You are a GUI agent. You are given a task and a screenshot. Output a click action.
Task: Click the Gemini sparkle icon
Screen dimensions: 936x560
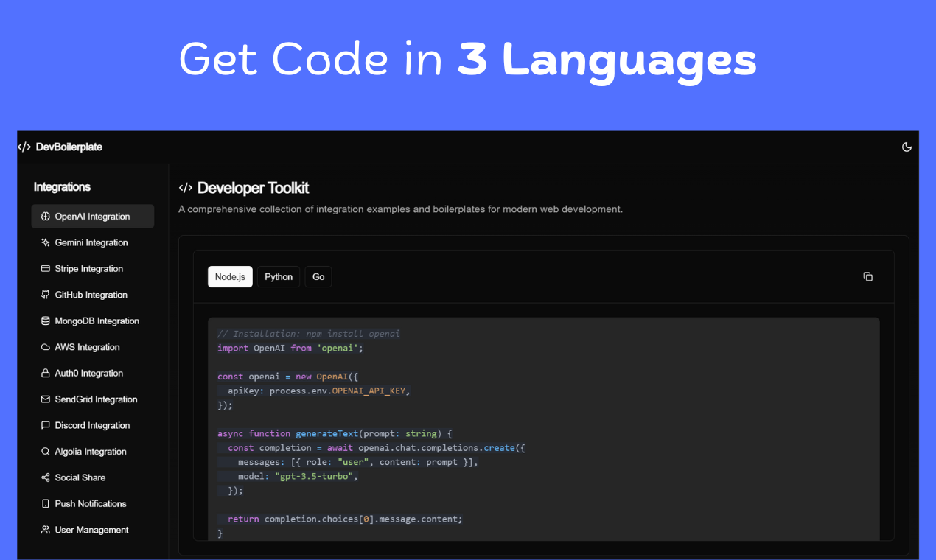[46, 242]
